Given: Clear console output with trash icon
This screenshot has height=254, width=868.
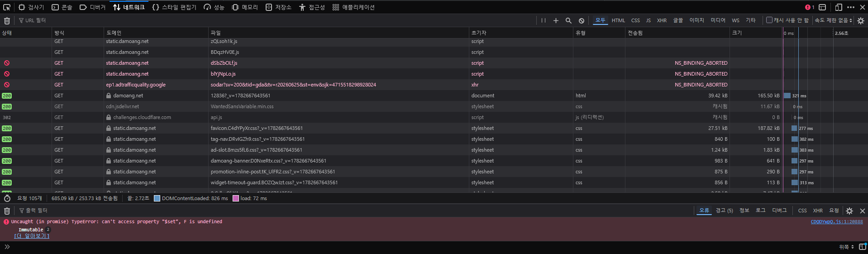Looking at the screenshot, I should click(7, 211).
